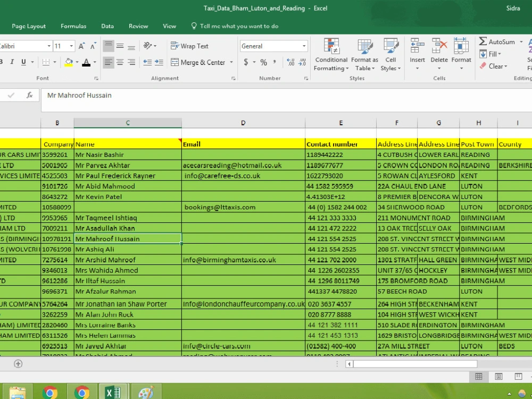Click the AutoSum button
This screenshot has height=399, width=532.
click(x=497, y=41)
